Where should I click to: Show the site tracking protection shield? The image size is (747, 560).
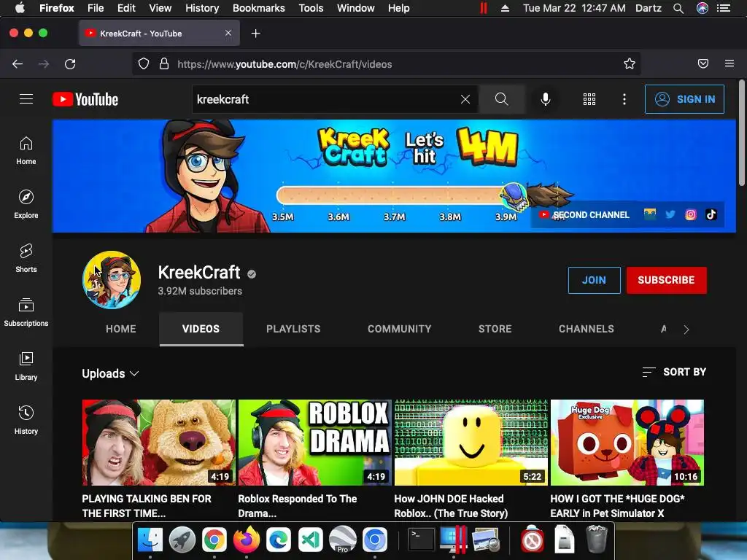pyautogui.click(x=144, y=64)
